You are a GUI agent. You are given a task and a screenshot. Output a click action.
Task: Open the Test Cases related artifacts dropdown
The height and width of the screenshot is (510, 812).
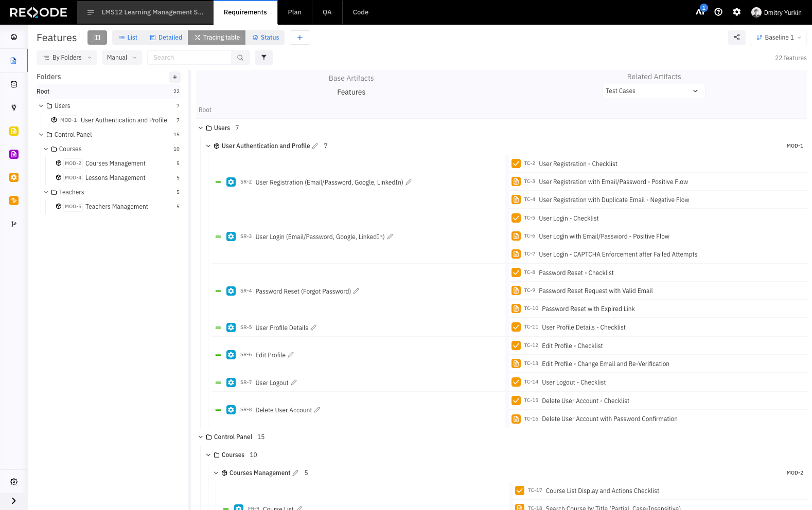point(654,91)
